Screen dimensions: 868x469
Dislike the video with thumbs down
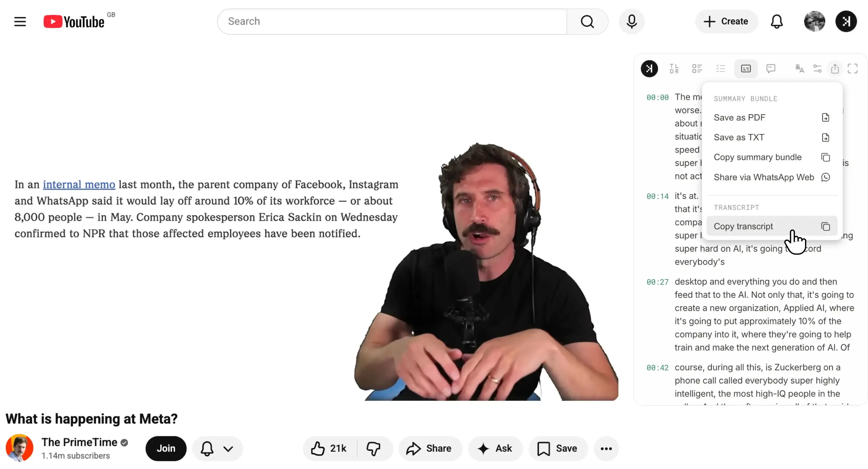tap(374, 448)
